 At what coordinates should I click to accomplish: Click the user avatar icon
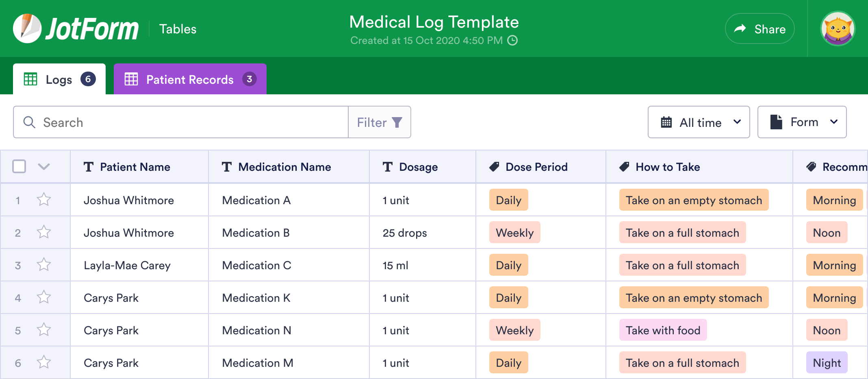click(x=838, y=28)
